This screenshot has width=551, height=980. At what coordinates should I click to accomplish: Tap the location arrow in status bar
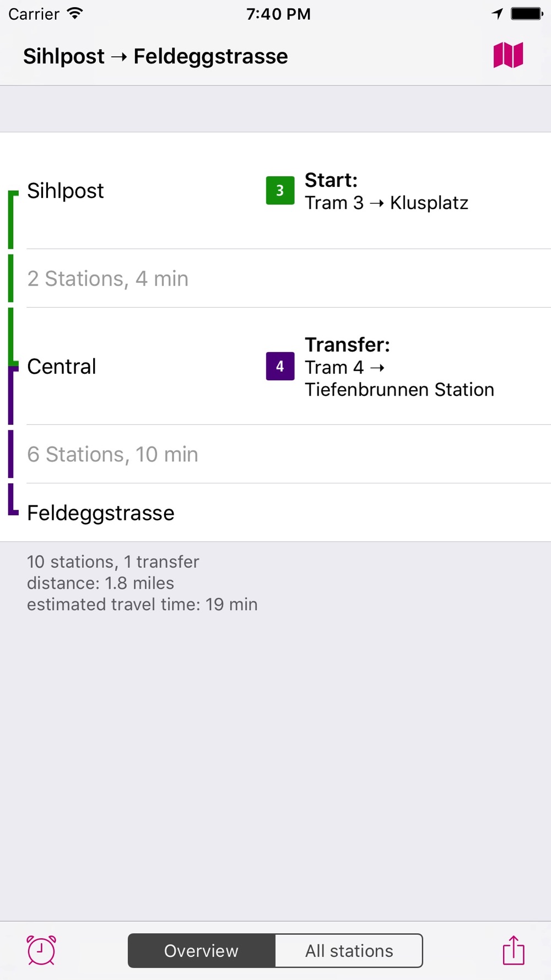coord(498,14)
